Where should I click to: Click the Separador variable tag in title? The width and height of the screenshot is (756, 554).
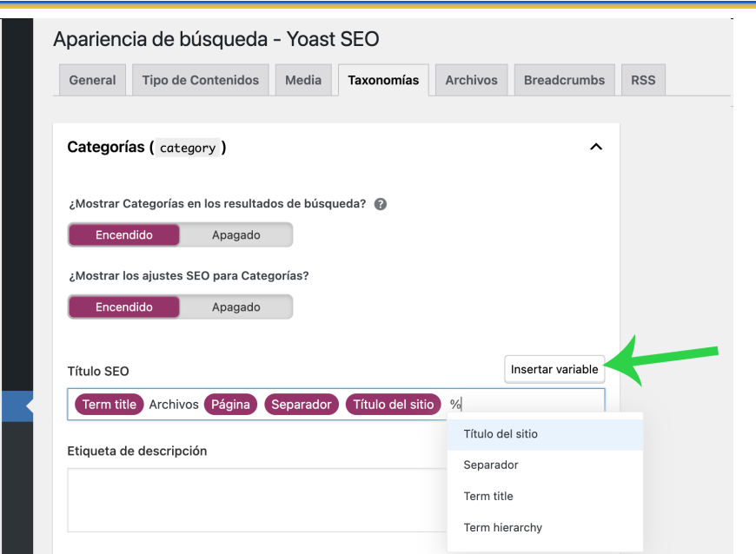click(302, 405)
